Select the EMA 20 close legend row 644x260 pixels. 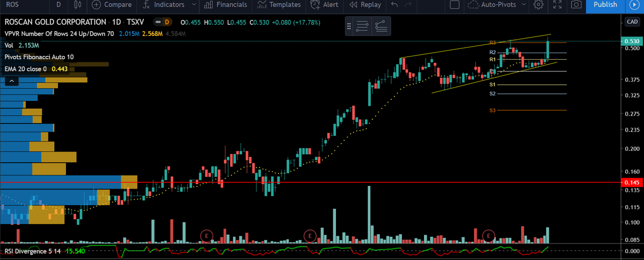36,69
